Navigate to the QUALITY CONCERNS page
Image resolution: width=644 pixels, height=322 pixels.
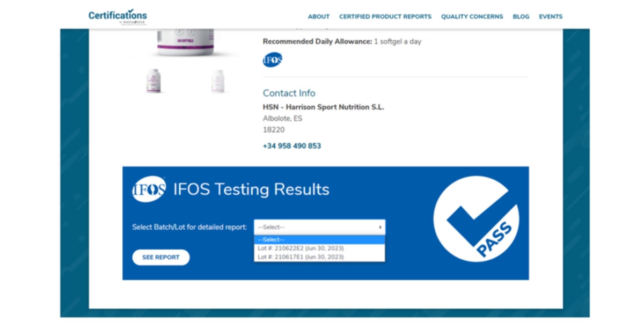[x=472, y=17]
